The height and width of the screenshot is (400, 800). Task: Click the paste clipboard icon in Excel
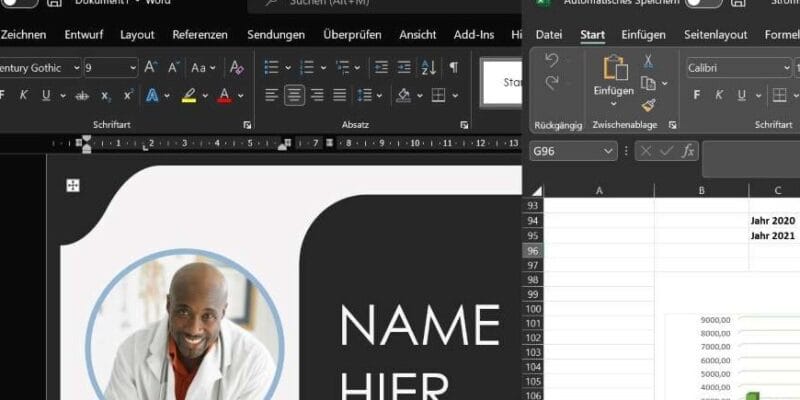click(614, 69)
